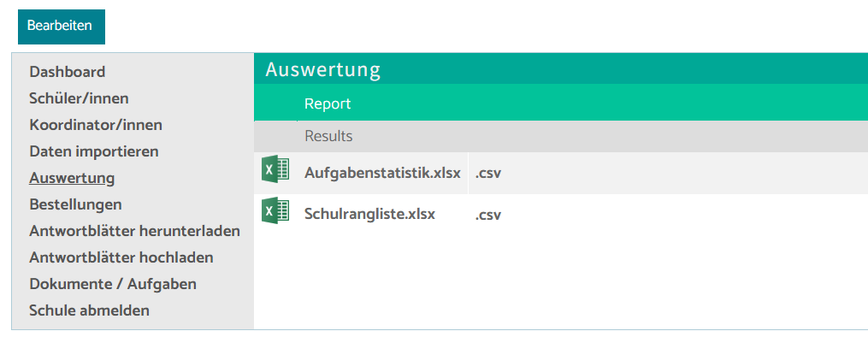The height and width of the screenshot is (337, 868).
Task: Download Schulrangliste.xlsx file
Action: (369, 214)
